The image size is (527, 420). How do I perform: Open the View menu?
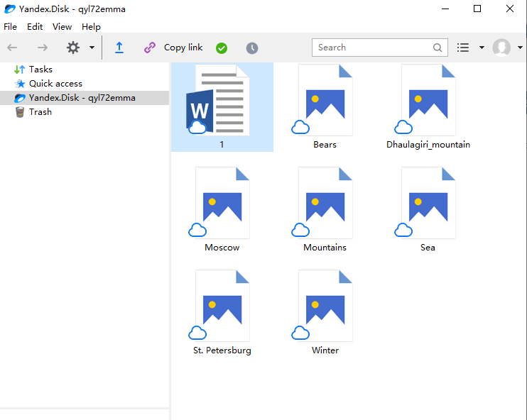[63, 26]
